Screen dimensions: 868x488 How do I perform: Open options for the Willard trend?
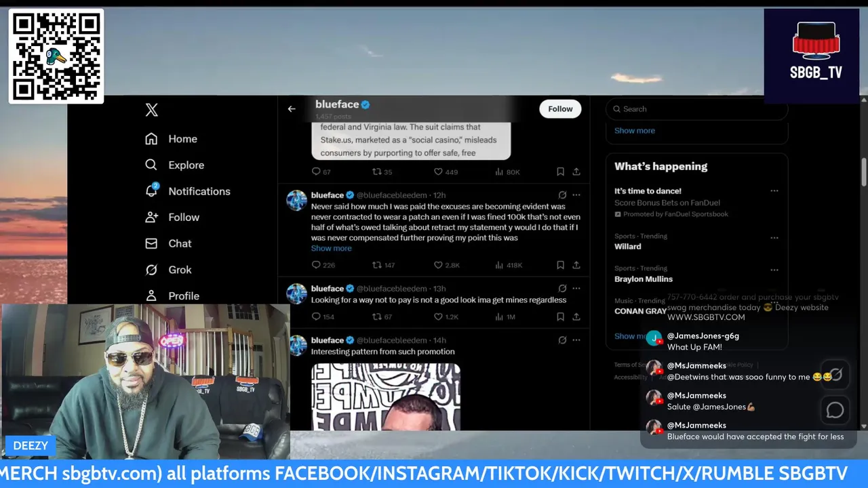point(774,238)
